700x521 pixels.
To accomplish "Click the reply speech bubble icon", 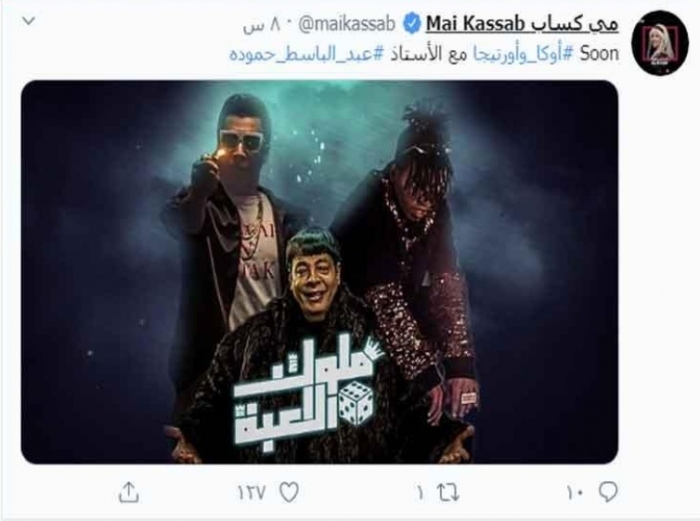I will tap(608, 492).
